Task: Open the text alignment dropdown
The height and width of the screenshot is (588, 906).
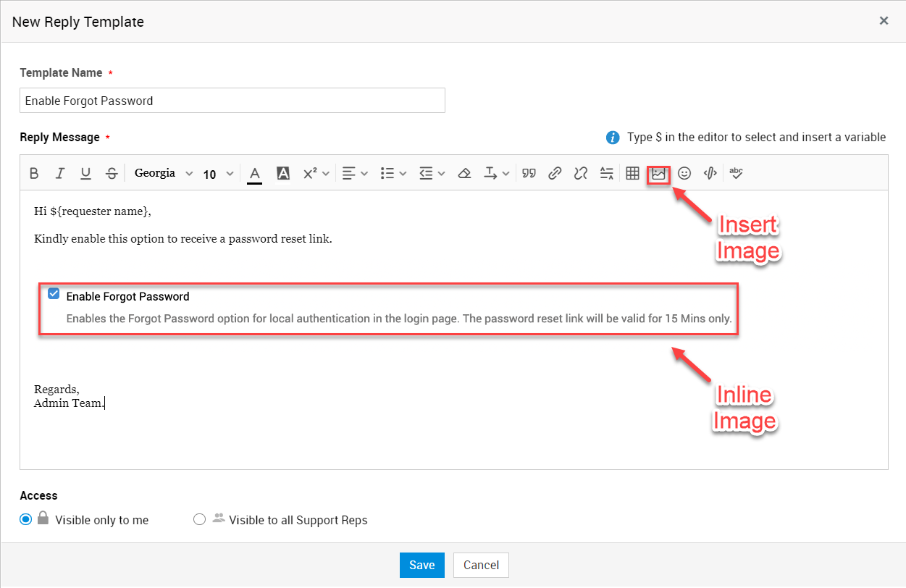Action: pos(355,174)
